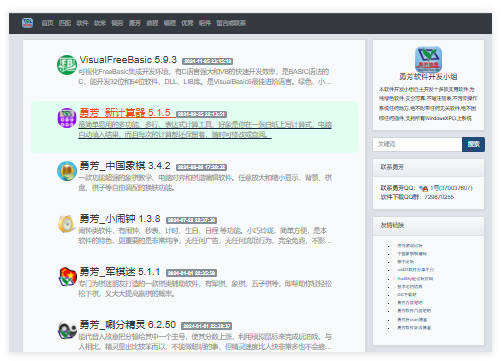Open the QQ下载吧 friend link
The height and width of the screenshot is (361, 501).
[407, 295]
